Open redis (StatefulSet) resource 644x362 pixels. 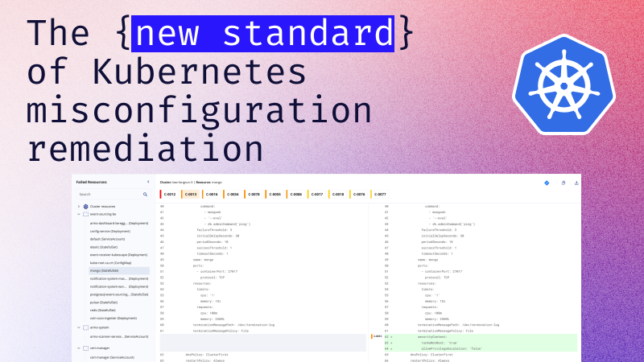click(x=103, y=311)
